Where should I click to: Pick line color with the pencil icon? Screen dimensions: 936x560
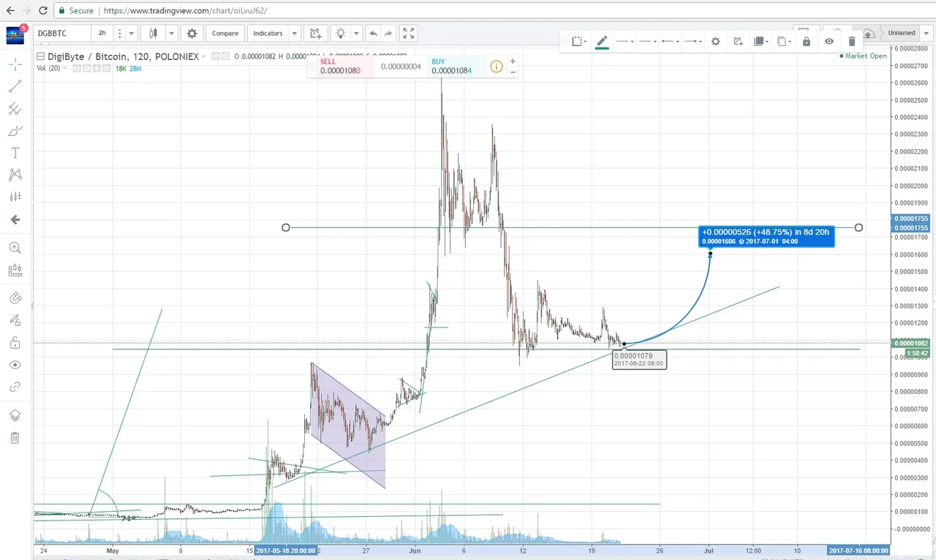coord(602,42)
